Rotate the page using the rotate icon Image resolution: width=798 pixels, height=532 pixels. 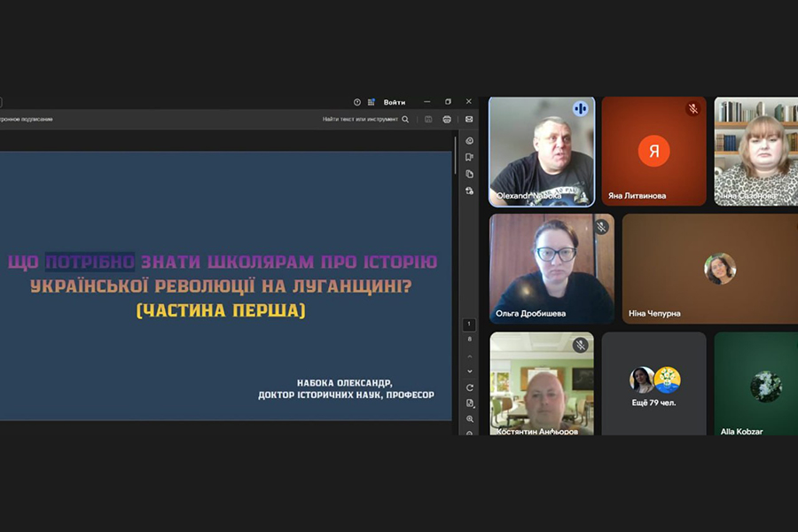[x=469, y=387]
